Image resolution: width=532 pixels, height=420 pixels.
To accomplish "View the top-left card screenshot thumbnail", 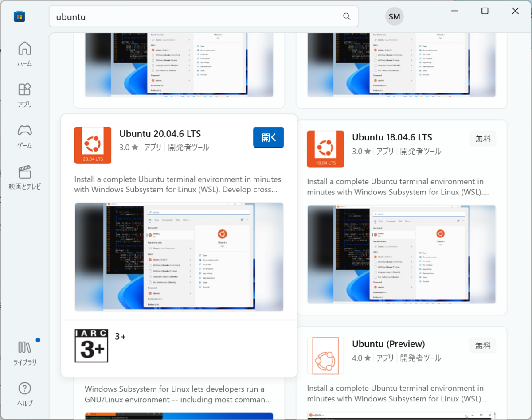I will point(179,65).
